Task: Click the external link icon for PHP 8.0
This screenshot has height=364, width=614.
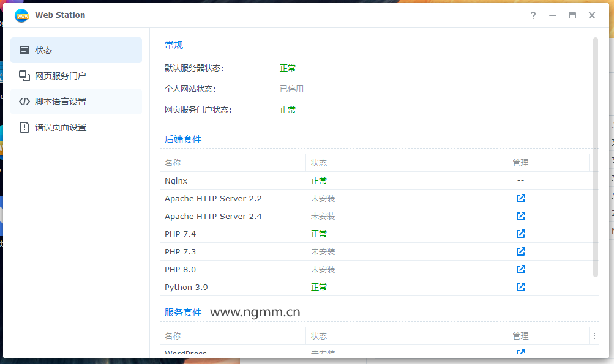Action: point(520,269)
